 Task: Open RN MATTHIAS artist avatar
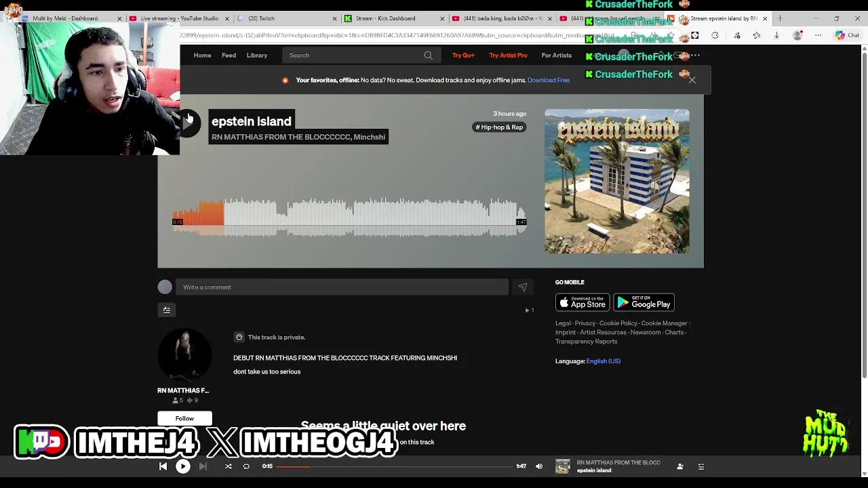[184, 356]
